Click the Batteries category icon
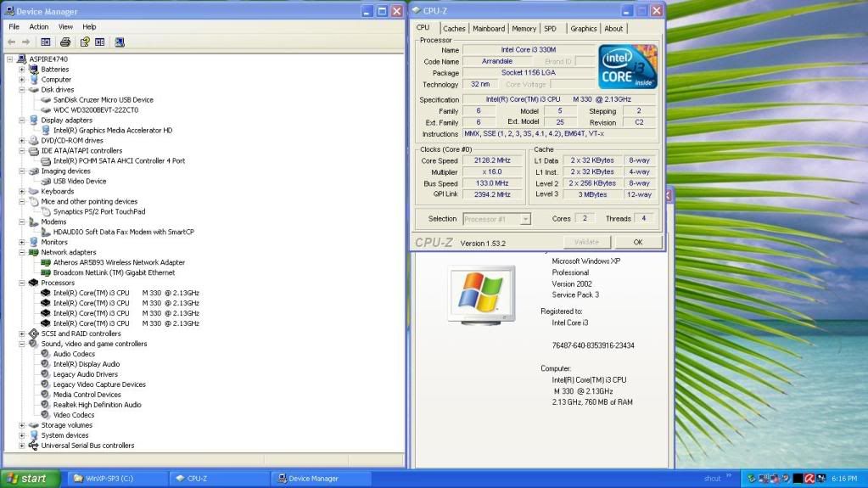 (34, 70)
